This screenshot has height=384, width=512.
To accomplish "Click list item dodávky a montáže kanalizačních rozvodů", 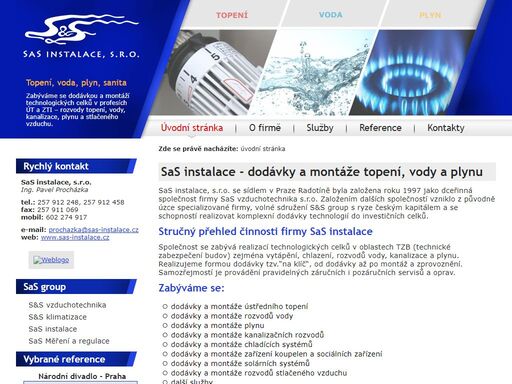I will [247, 335].
